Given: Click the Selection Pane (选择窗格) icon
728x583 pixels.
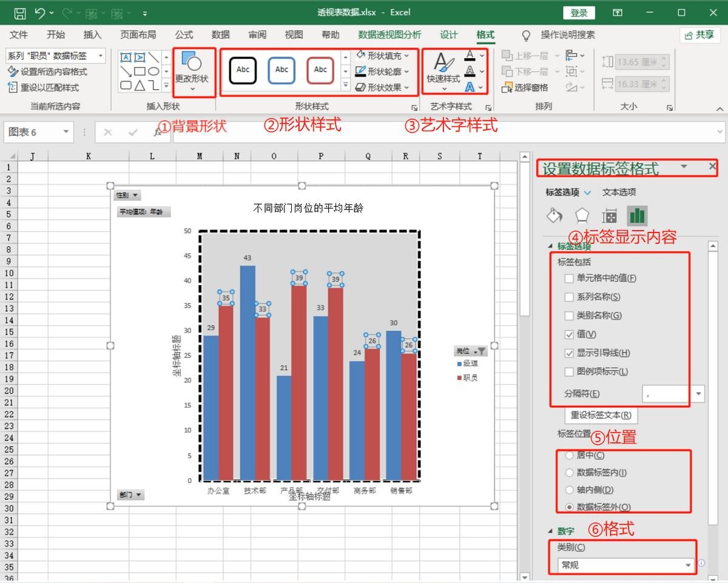Looking at the screenshot, I should (507, 88).
